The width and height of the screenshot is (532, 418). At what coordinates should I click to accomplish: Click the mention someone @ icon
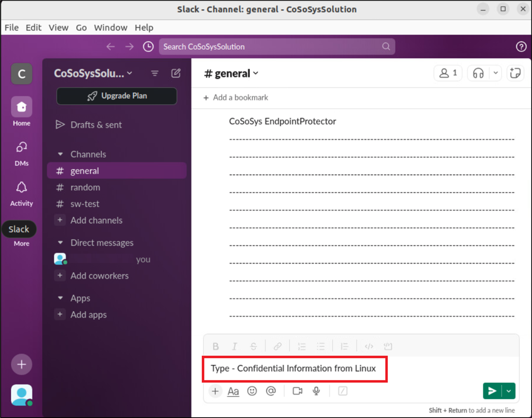pyautogui.click(x=271, y=391)
